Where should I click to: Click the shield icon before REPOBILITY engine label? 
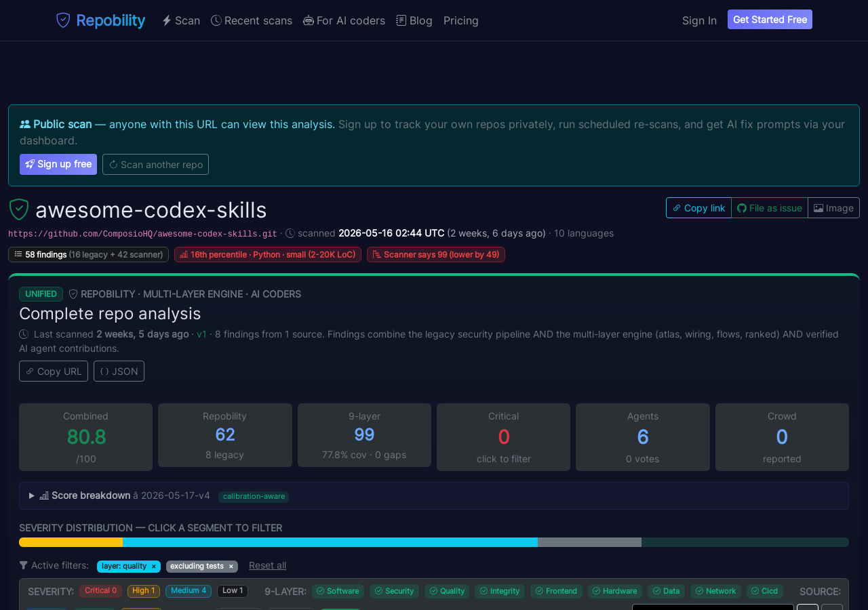tap(73, 294)
